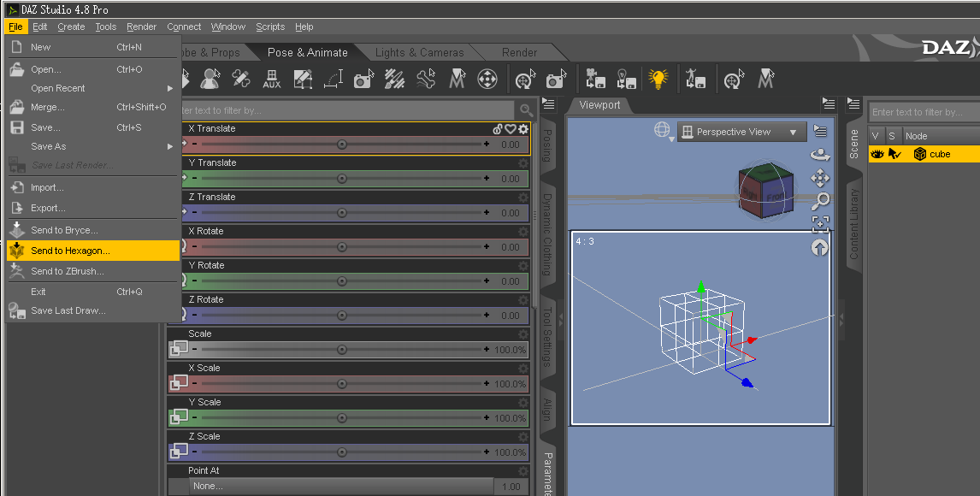Open the Viewport pane options menu
This screenshot has width=980, height=496.
point(829,103)
